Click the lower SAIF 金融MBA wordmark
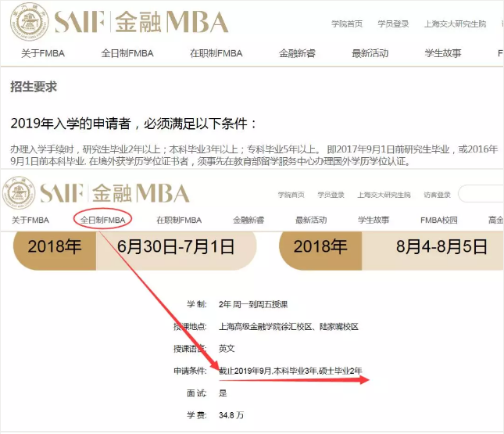 click(x=114, y=193)
